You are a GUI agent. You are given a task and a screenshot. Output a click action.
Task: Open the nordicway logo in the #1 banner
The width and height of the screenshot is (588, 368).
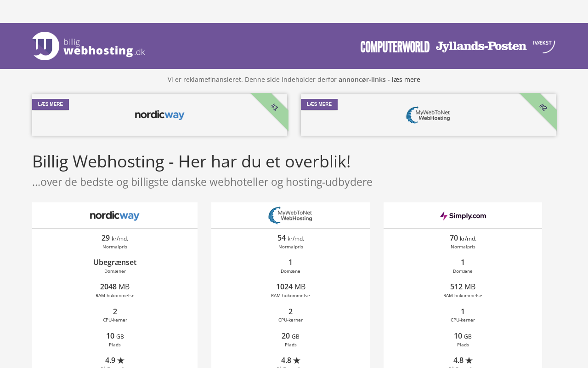[x=159, y=115]
